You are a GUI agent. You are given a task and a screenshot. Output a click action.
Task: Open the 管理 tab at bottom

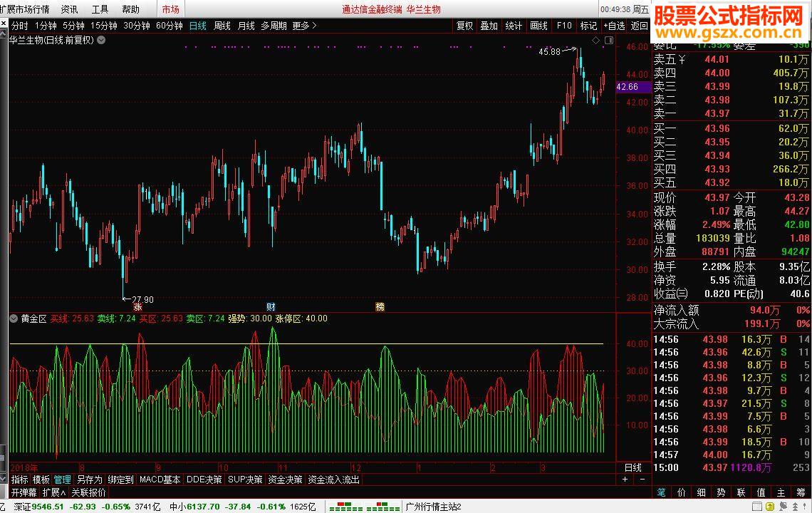[63, 480]
